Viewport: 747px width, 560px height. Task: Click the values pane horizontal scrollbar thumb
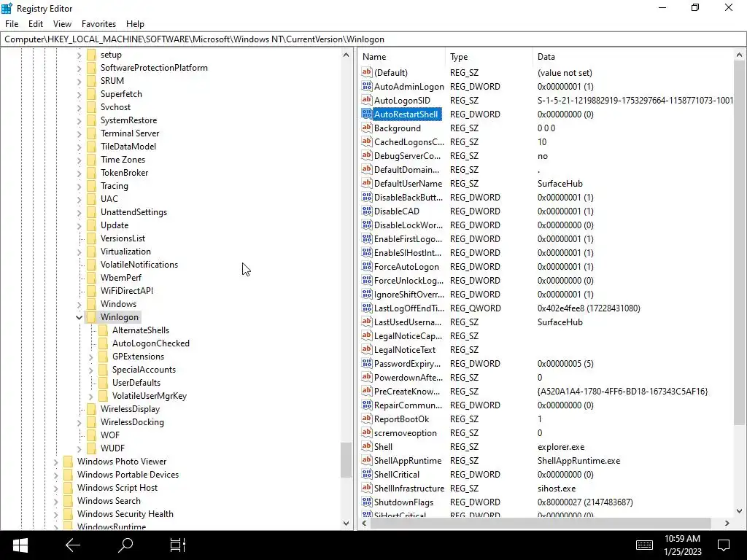[541, 523]
